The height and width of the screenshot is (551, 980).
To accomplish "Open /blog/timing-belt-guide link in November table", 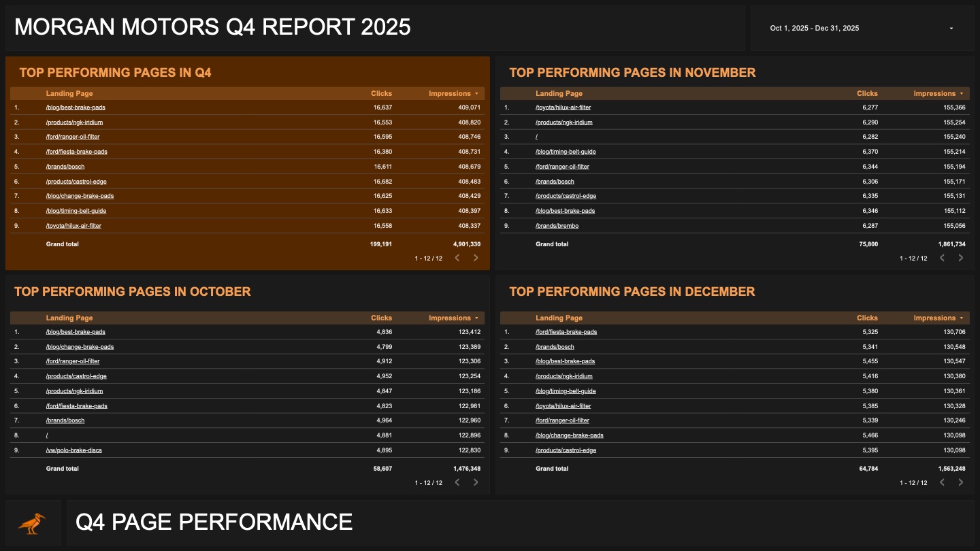I will [566, 152].
